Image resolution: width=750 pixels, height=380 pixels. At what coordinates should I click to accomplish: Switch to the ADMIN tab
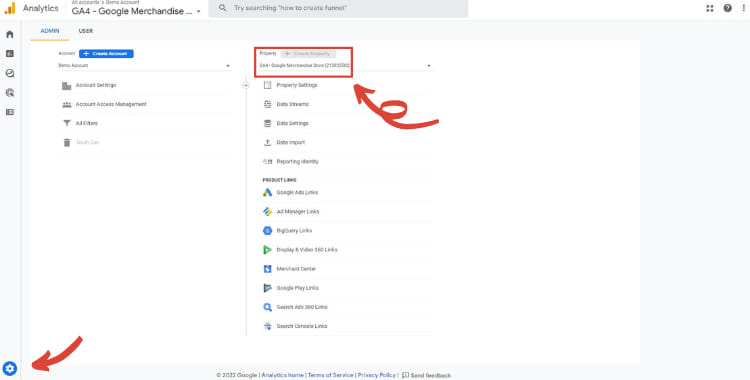pyautogui.click(x=50, y=31)
